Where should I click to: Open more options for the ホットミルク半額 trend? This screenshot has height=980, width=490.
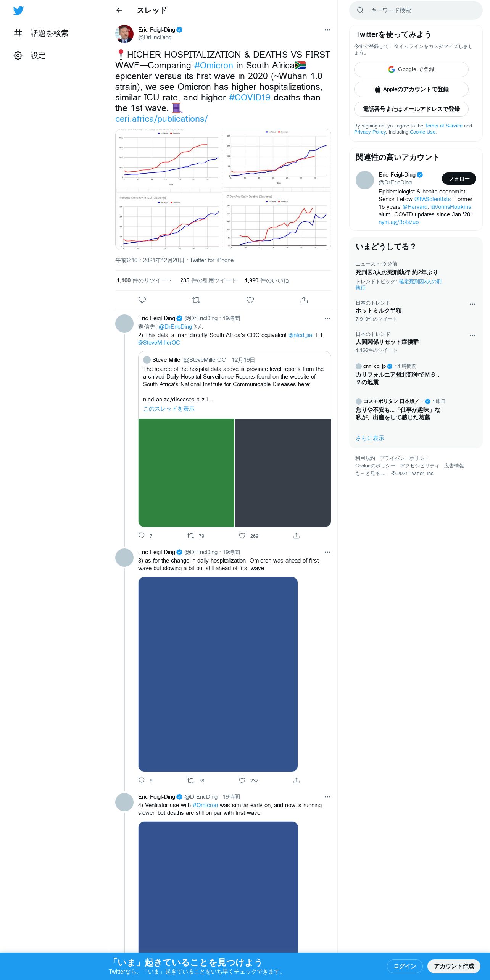point(472,304)
